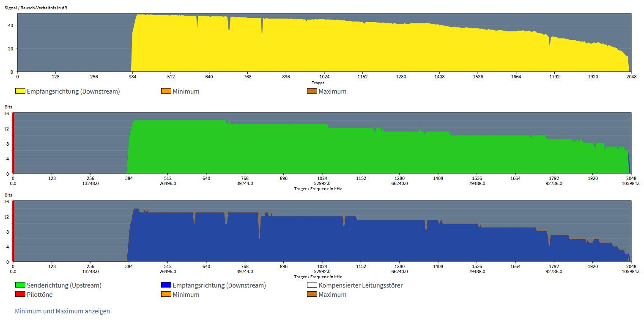Click the orange Minimum swatch beside the Pilottöne row
Viewport: 644px width, 321px height.
click(166, 294)
